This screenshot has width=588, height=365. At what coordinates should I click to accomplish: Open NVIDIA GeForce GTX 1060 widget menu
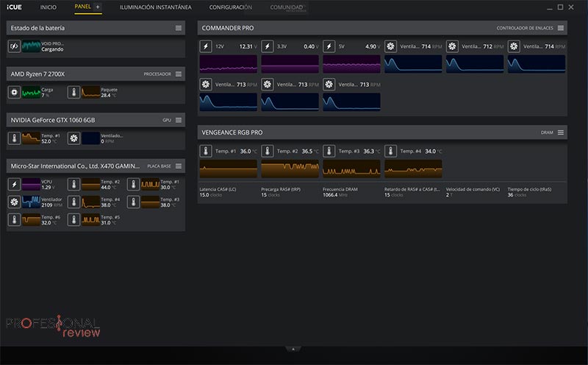[179, 120]
